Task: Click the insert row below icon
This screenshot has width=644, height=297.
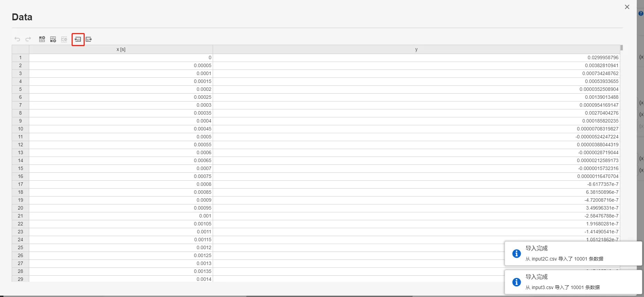Action: (53, 39)
